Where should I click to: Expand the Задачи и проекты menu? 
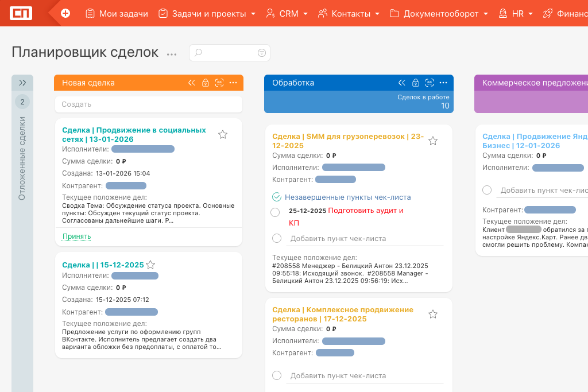[x=207, y=13]
